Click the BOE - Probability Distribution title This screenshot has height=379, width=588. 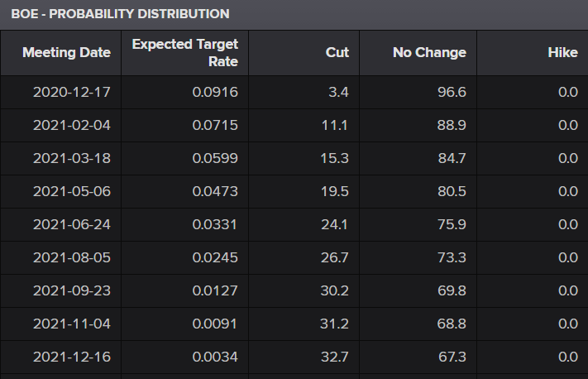tap(120, 14)
